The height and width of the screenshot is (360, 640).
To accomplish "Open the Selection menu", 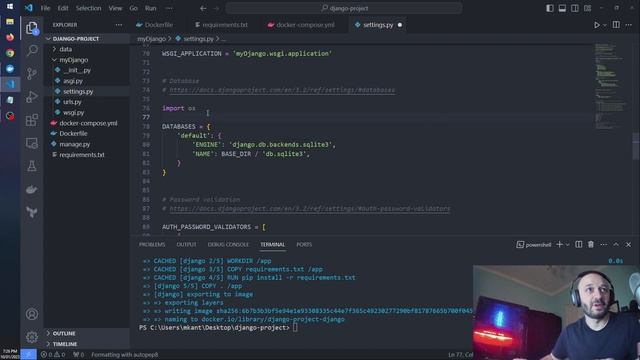I will click(88, 8).
